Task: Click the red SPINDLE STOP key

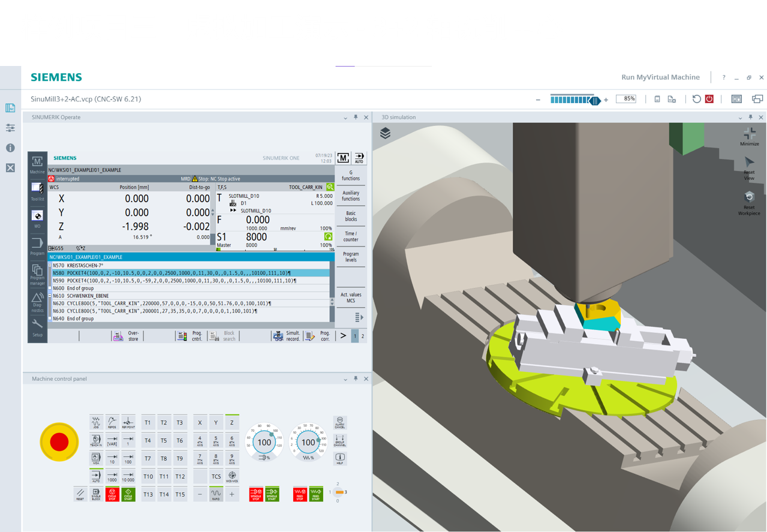Action: pos(256,494)
